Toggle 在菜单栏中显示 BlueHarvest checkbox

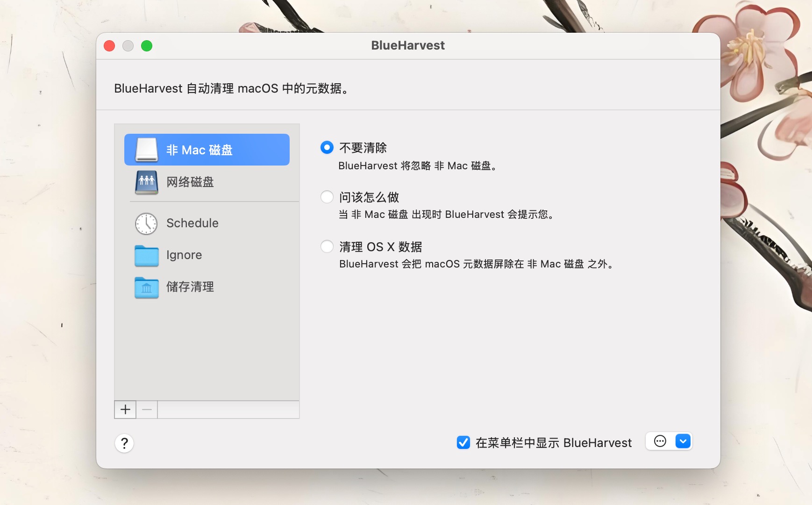(x=463, y=442)
